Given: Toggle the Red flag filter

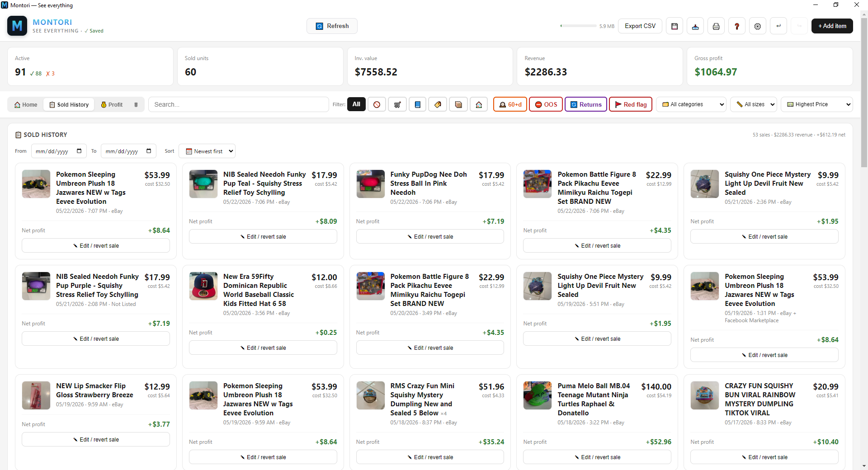Looking at the screenshot, I should pos(631,104).
